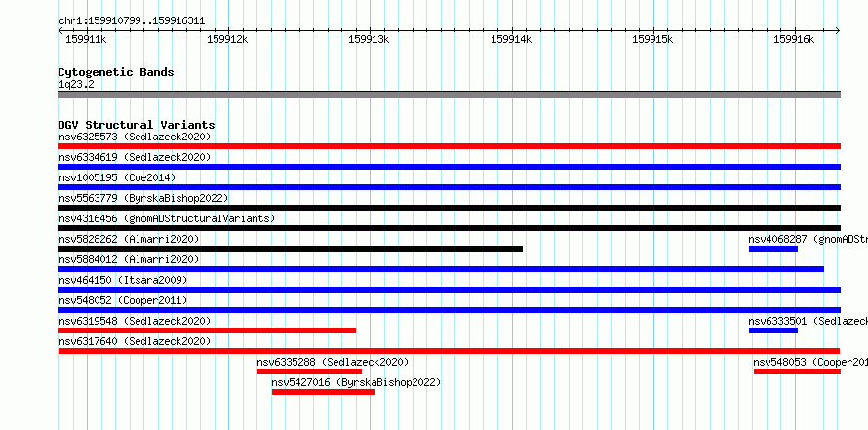Click the chr1:159910799..159916311 region label

point(132,21)
